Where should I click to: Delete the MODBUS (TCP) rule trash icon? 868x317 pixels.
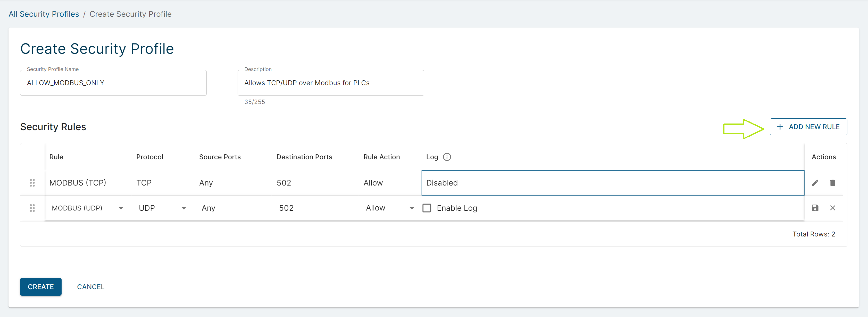click(x=832, y=183)
